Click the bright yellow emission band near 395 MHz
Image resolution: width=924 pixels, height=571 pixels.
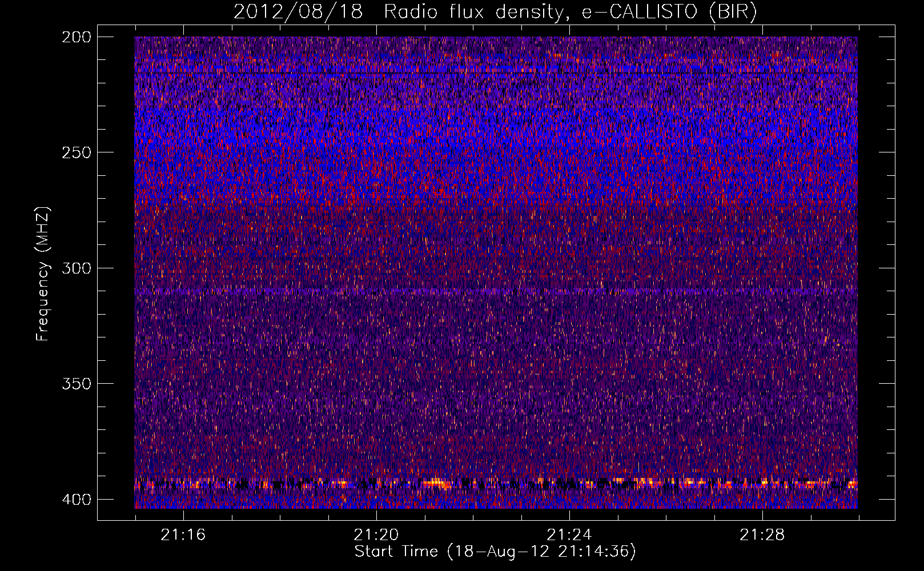tap(496, 484)
